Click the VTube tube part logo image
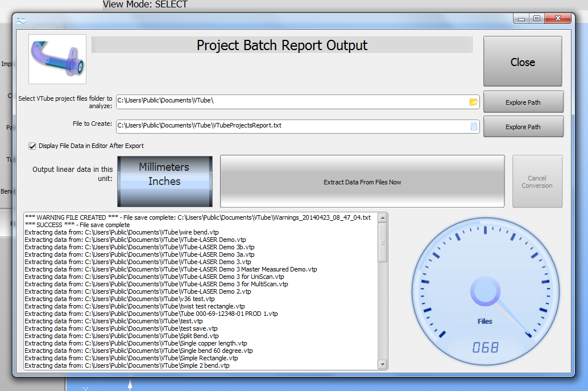Screen dimensions: 588x391 click(57, 59)
